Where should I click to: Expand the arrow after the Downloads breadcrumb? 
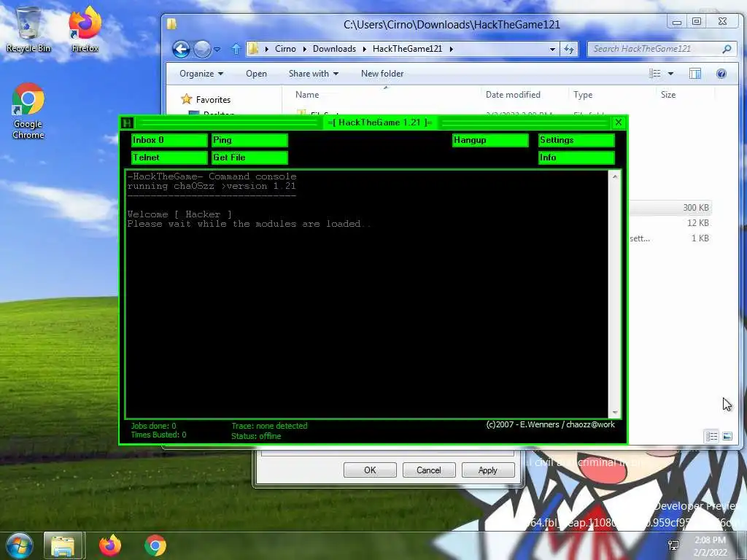[x=365, y=49]
